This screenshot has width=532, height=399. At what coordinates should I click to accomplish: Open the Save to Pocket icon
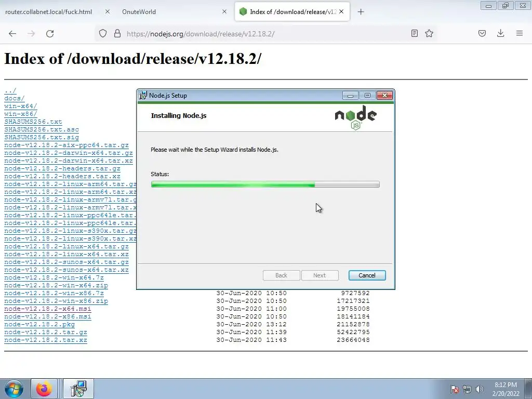coord(482,33)
